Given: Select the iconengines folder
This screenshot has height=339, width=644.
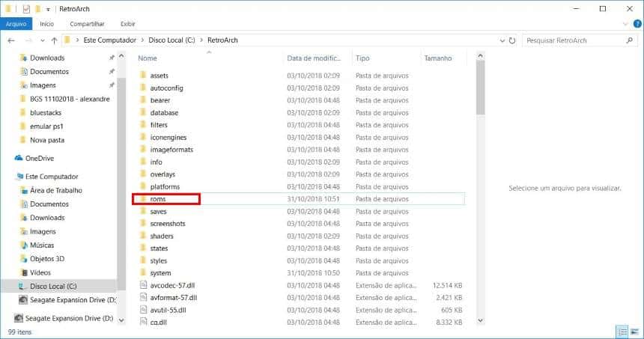Looking at the screenshot, I should click(x=168, y=137).
